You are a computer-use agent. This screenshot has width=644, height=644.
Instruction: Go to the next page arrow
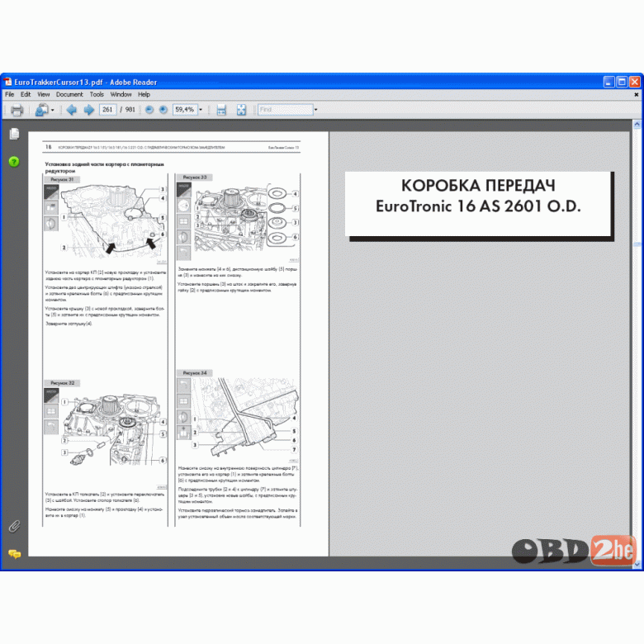point(88,110)
